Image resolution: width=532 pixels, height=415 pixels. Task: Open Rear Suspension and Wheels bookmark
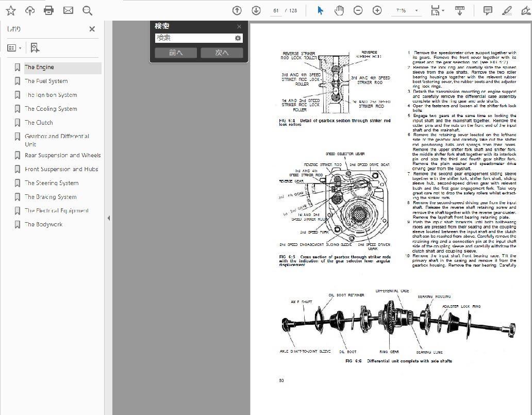click(63, 155)
